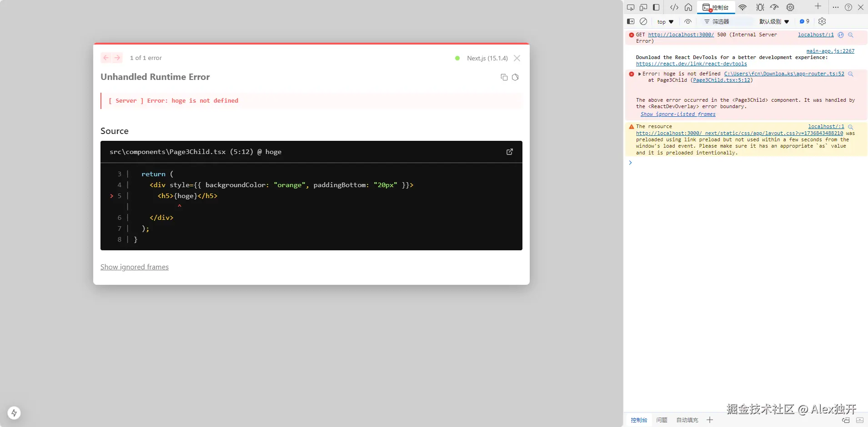Image resolution: width=868 pixels, height=427 pixels.
Task: Toggle device emulation in DevTools
Action: 643,7
